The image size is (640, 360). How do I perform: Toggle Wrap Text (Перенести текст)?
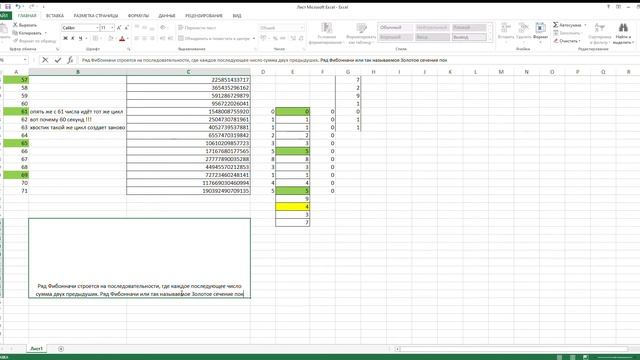click(197, 28)
